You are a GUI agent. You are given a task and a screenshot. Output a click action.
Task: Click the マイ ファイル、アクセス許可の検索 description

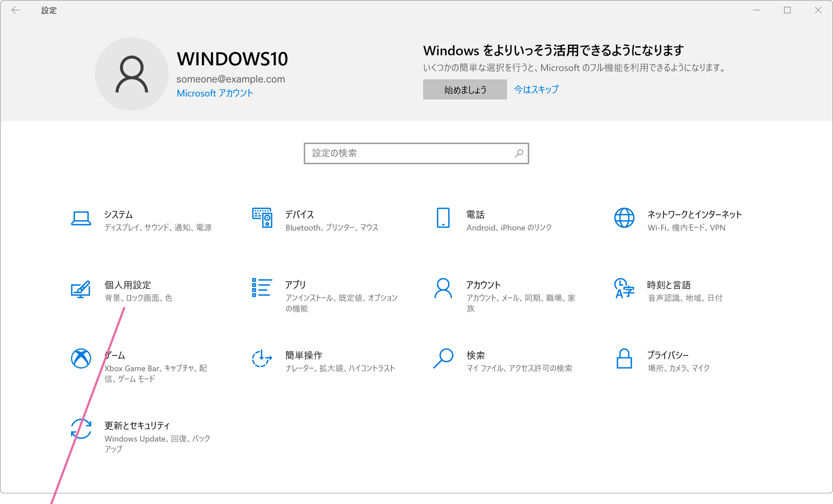519,368
